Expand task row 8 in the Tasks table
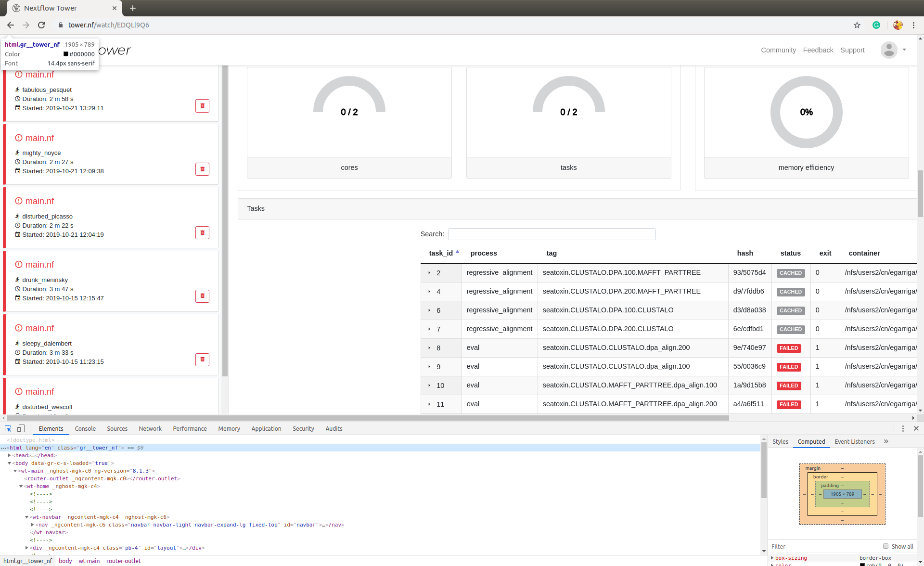Viewport: 924px width, 566px height. pos(429,348)
